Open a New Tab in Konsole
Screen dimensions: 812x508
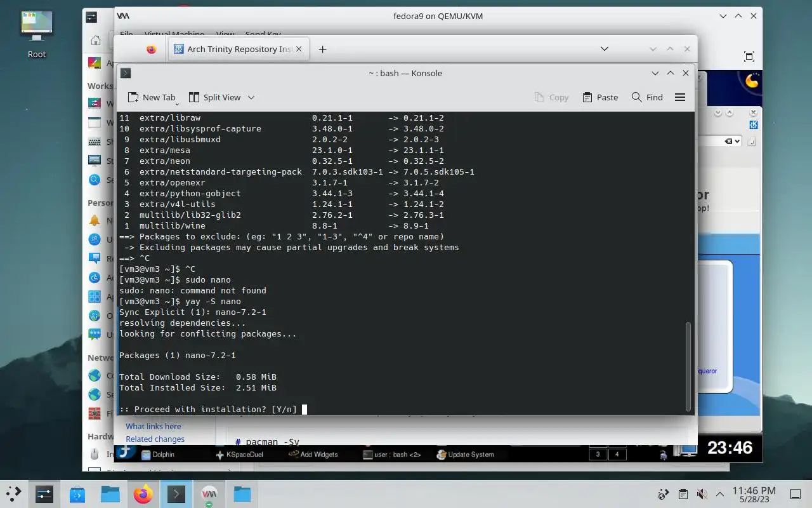tap(151, 97)
